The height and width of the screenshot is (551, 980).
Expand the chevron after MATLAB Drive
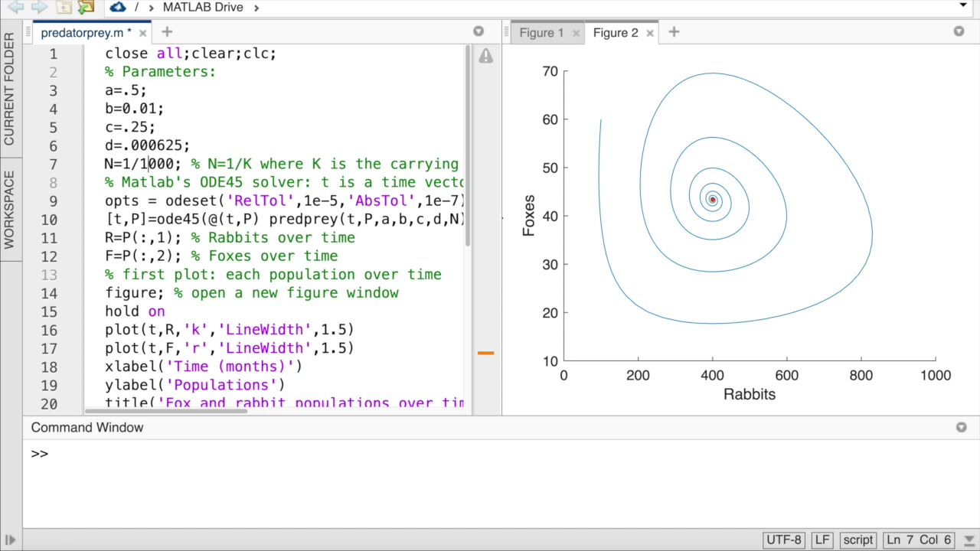pos(256,7)
